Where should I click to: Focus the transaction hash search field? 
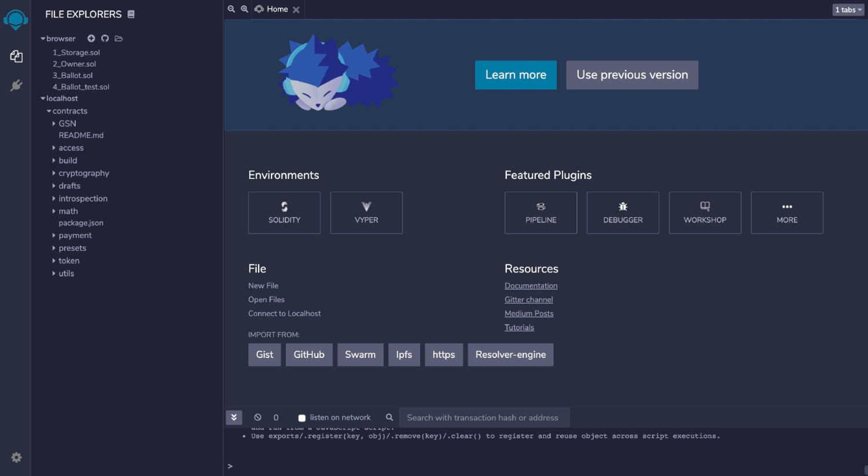pos(484,418)
